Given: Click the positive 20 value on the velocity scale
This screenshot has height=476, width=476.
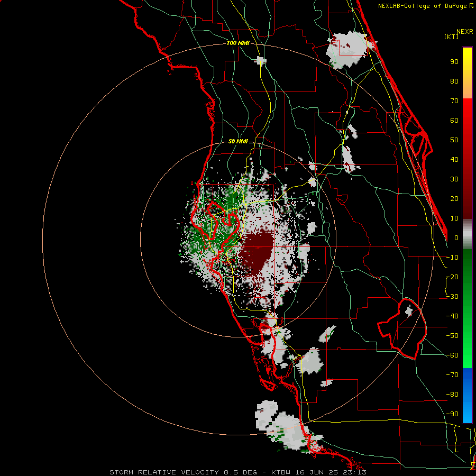Looking at the screenshot, I should pyautogui.click(x=454, y=198).
